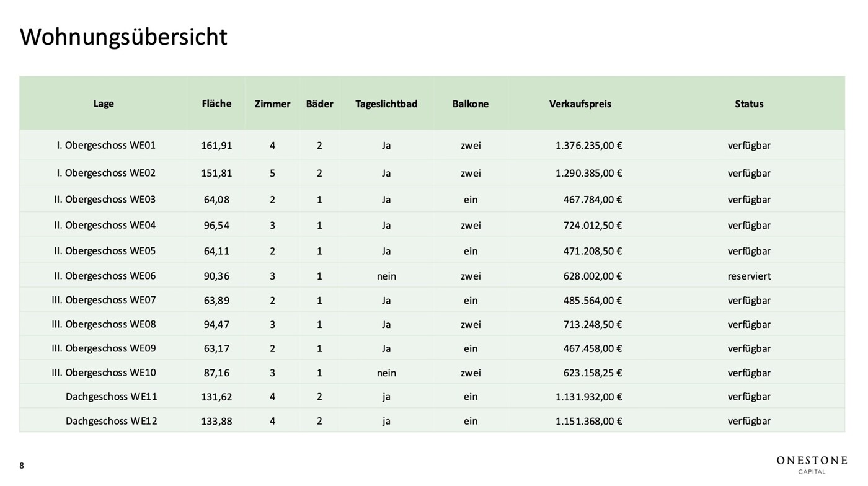Select the Bäder column header
Viewport: 868px width, 486px height.
click(319, 104)
